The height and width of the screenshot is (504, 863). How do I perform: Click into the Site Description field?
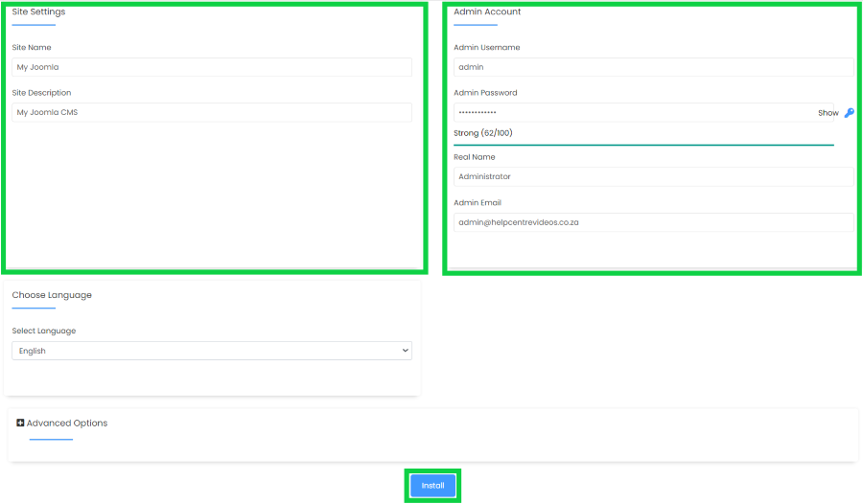212,112
